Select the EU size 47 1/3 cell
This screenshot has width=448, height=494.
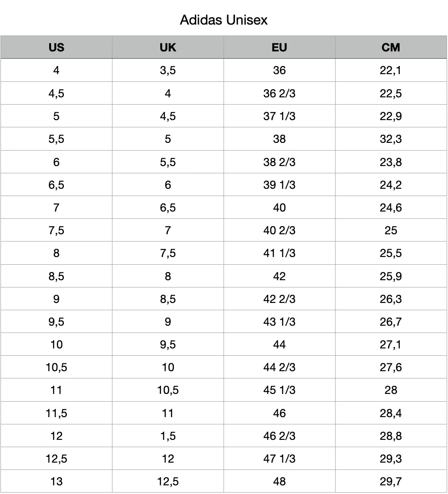(x=280, y=459)
